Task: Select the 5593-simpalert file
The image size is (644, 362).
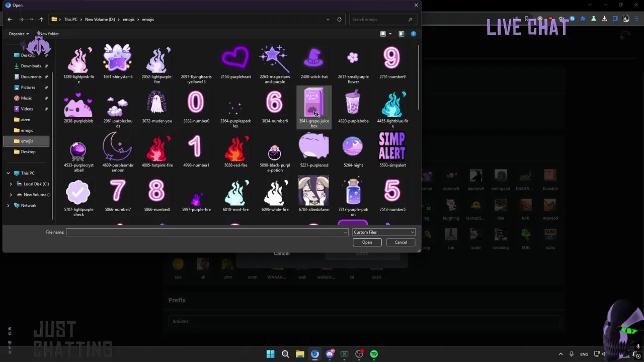Action: [392, 150]
